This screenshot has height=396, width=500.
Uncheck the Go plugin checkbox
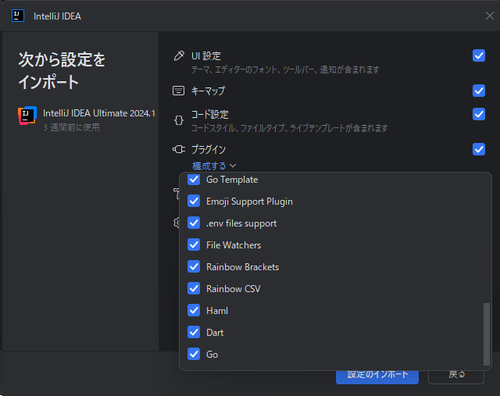(194, 354)
